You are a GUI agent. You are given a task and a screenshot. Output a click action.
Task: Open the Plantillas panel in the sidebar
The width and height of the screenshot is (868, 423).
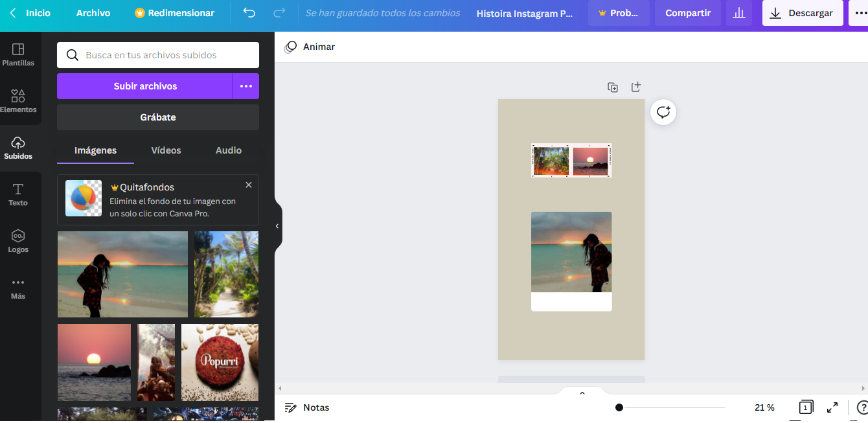(x=18, y=54)
